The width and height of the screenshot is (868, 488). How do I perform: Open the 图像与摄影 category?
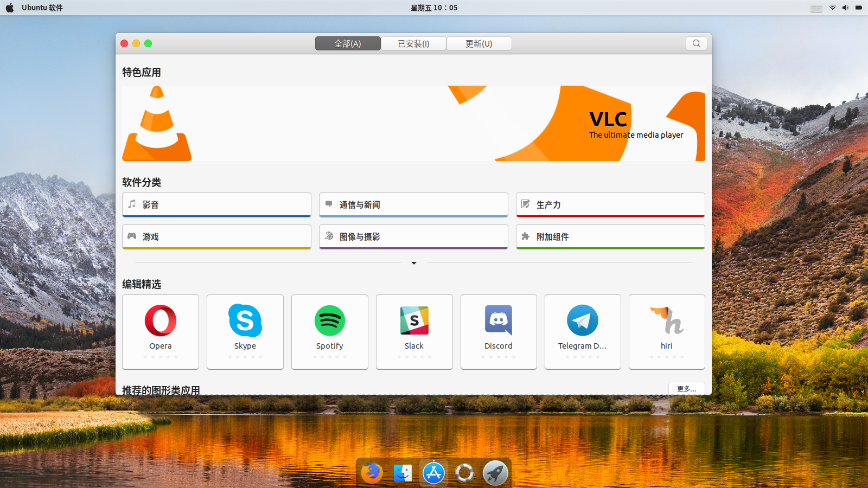click(413, 237)
